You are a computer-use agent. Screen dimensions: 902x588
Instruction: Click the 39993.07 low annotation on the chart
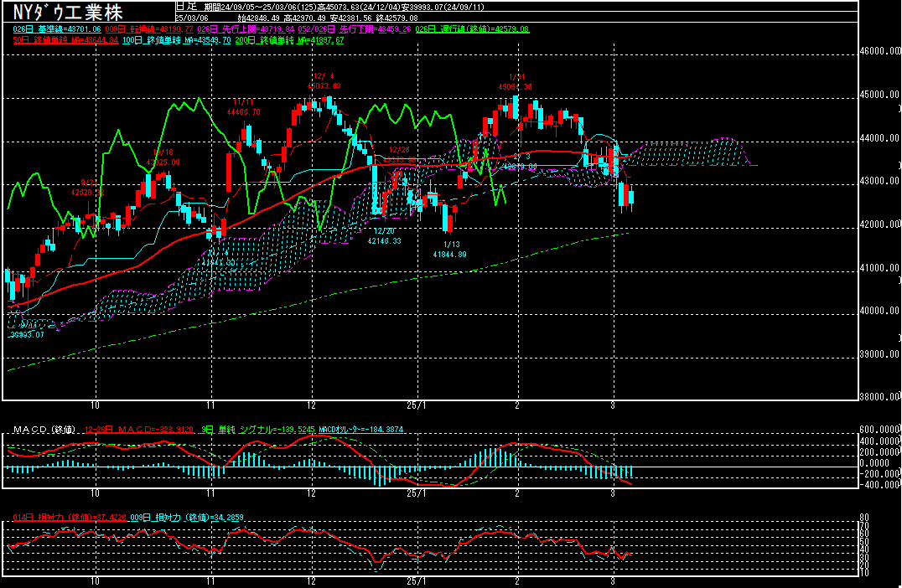pos(27,334)
